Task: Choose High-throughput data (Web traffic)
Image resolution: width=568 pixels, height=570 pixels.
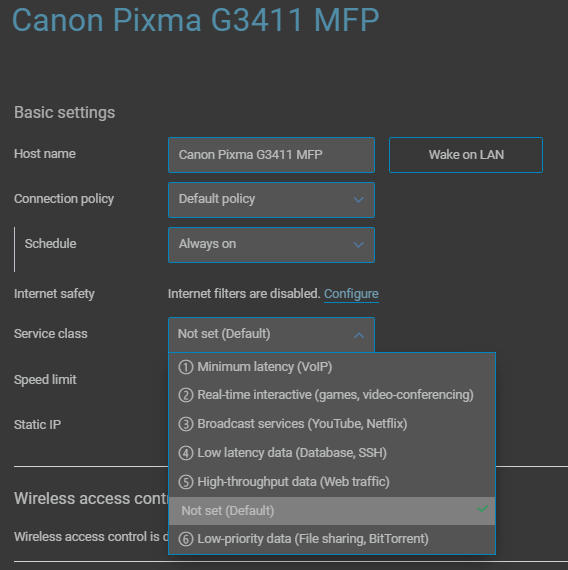Action: (332, 482)
